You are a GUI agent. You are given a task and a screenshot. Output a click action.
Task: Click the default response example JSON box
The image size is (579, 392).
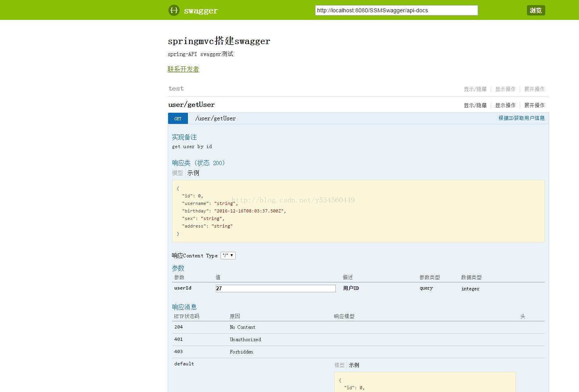tap(425, 382)
